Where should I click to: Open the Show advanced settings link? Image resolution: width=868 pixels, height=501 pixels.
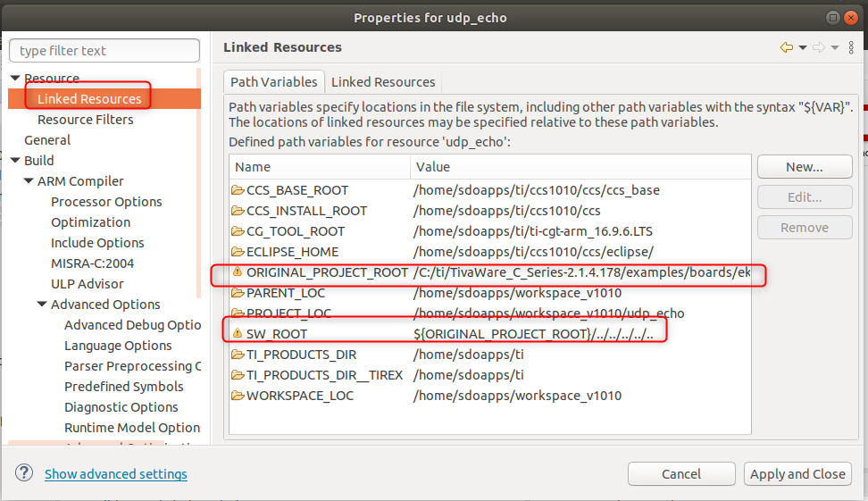pos(116,474)
